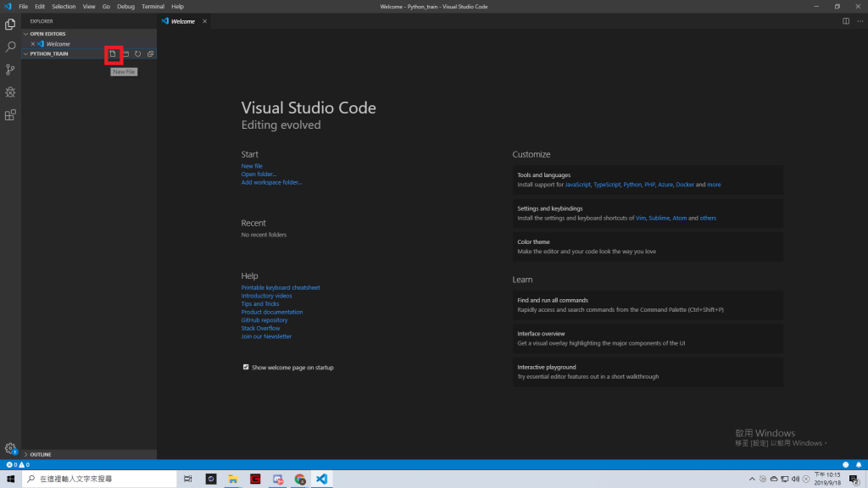
Task: Open notifications bell in status bar
Action: [x=859, y=465]
